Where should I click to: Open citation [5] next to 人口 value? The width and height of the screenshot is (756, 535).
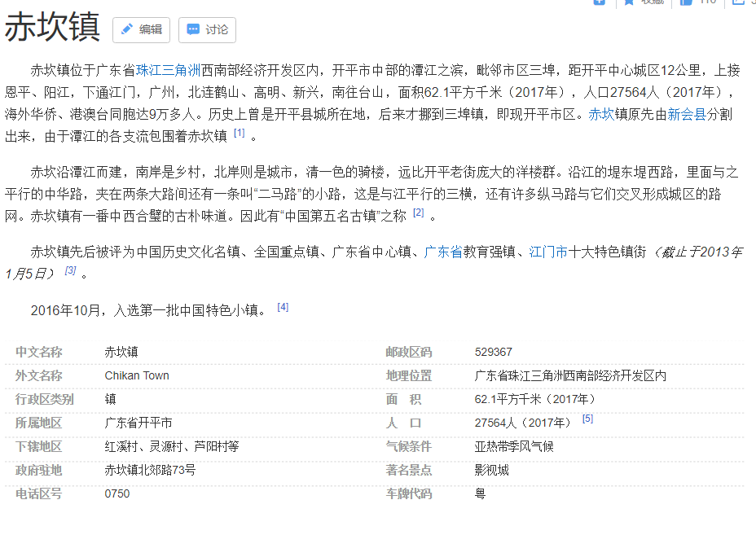click(x=587, y=419)
